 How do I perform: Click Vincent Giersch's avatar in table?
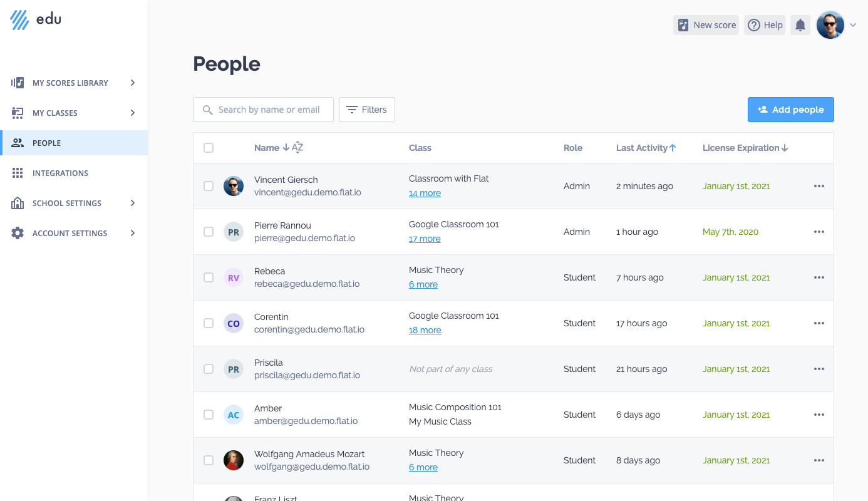point(234,186)
